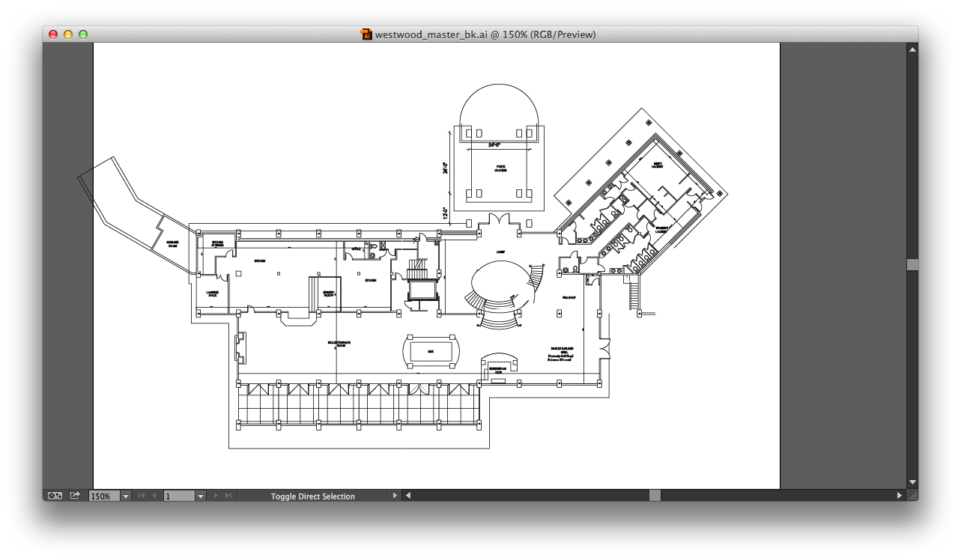Click the horizontal scrollbar right arrow

900,496
